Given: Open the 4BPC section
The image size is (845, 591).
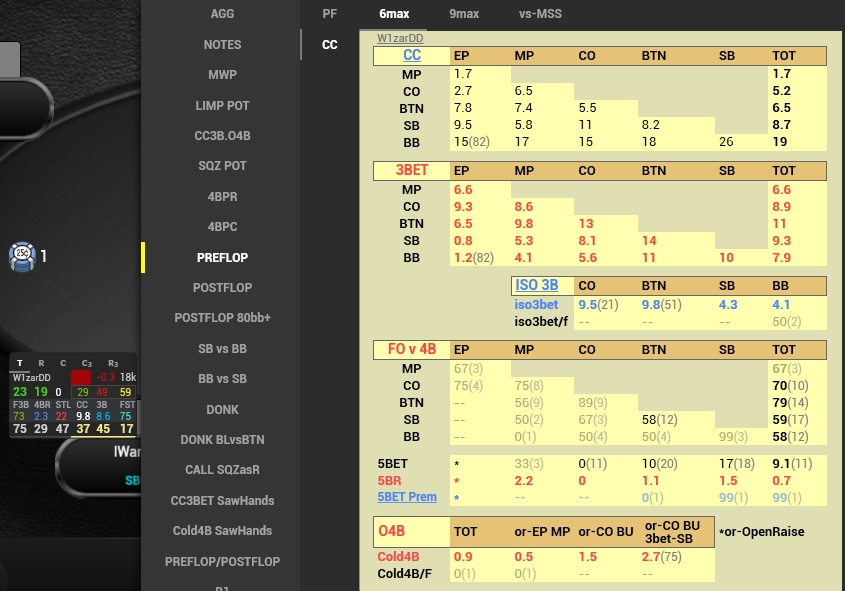Looking at the screenshot, I should [x=222, y=227].
